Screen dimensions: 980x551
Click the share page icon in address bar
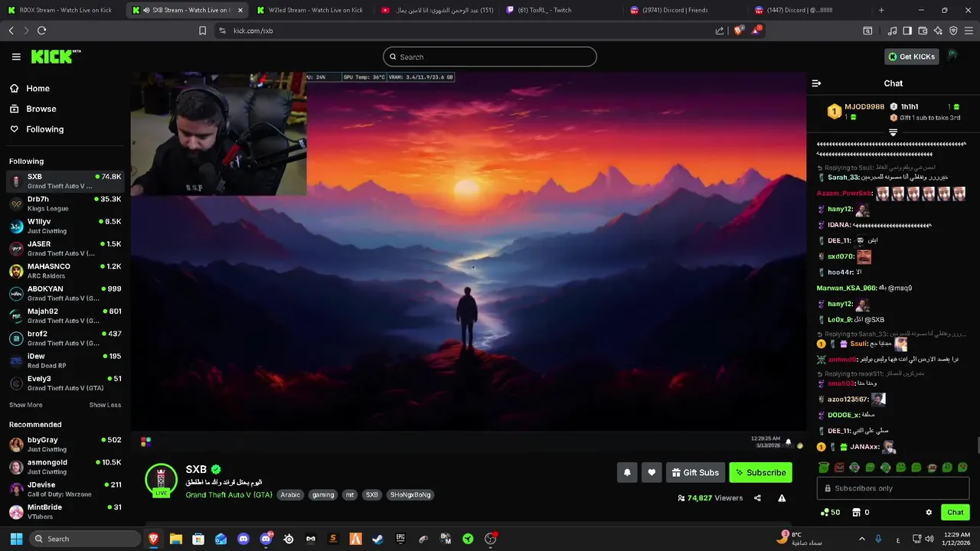[x=720, y=31]
